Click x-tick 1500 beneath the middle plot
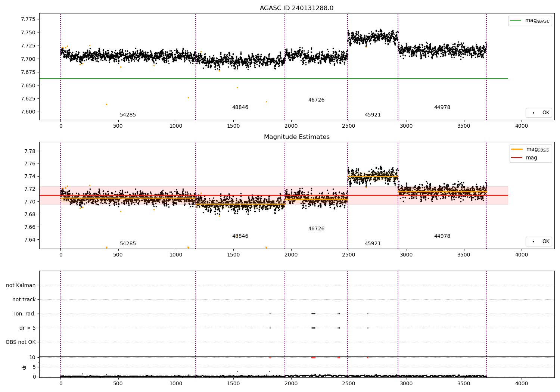This screenshot has width=560, height=392. click(233, 255)
